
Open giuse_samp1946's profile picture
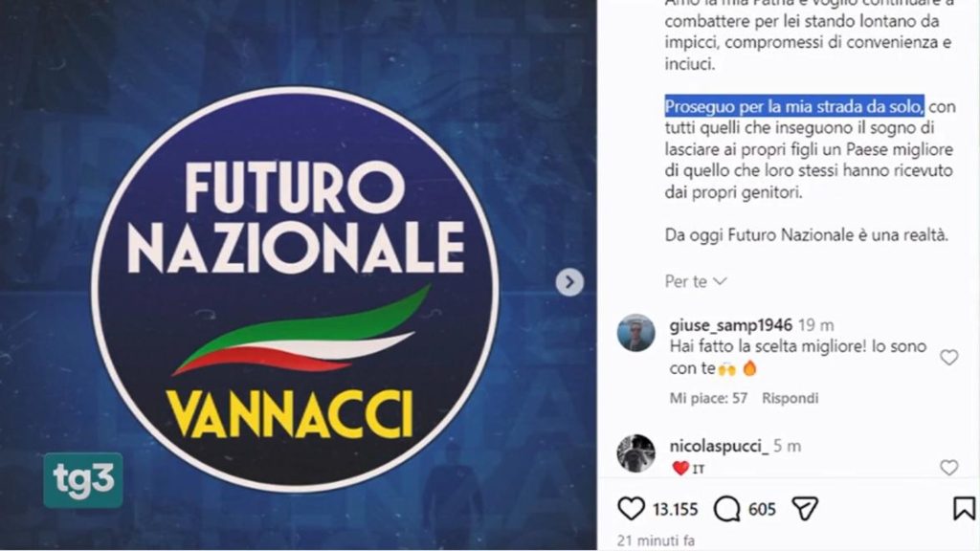click(635, 333)
